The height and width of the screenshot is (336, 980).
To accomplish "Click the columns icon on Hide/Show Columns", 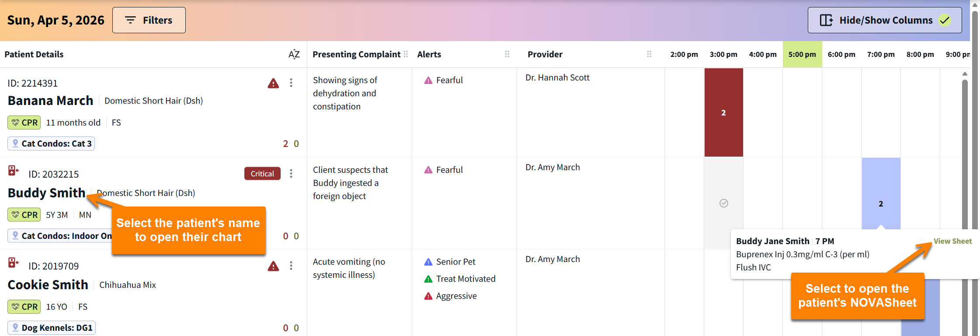I will 827,20.
